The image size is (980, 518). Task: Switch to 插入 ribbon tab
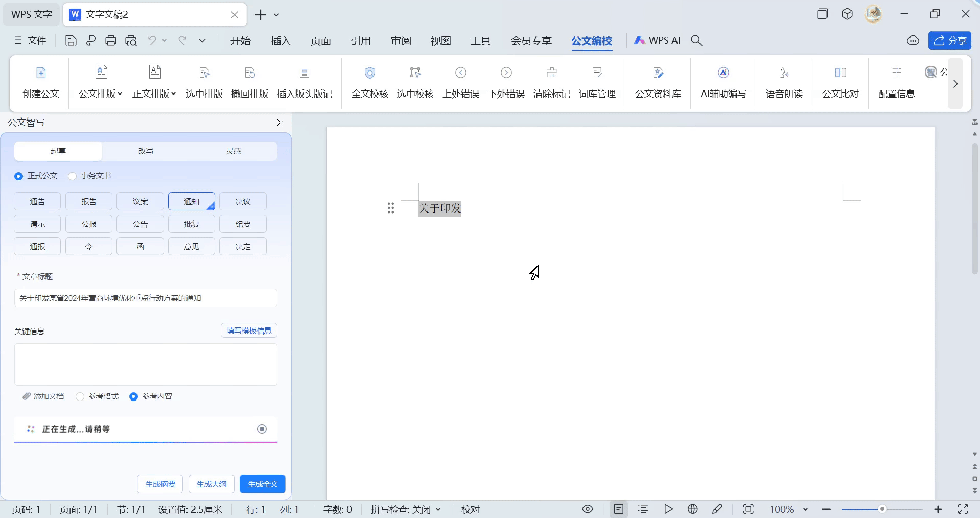(x=281, y=41)
